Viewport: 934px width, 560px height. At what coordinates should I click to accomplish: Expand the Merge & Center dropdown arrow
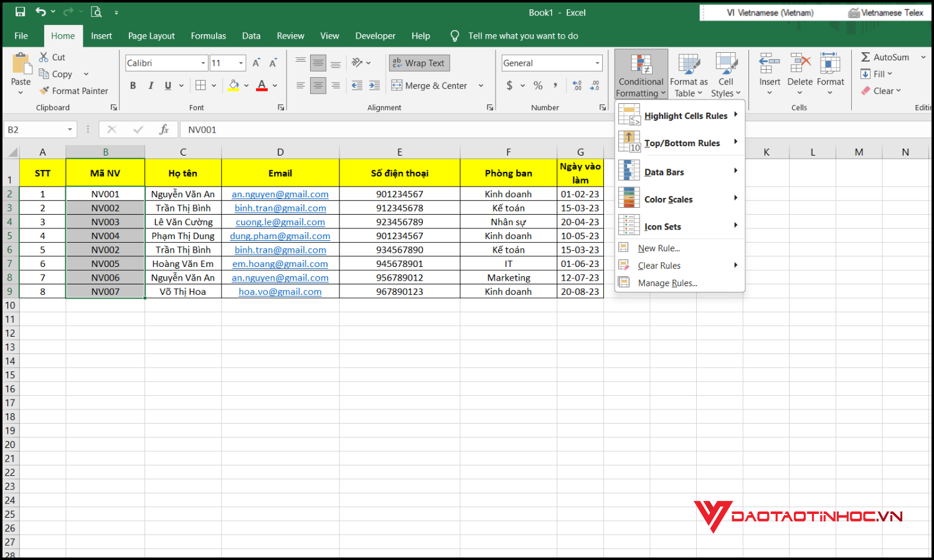481,85
